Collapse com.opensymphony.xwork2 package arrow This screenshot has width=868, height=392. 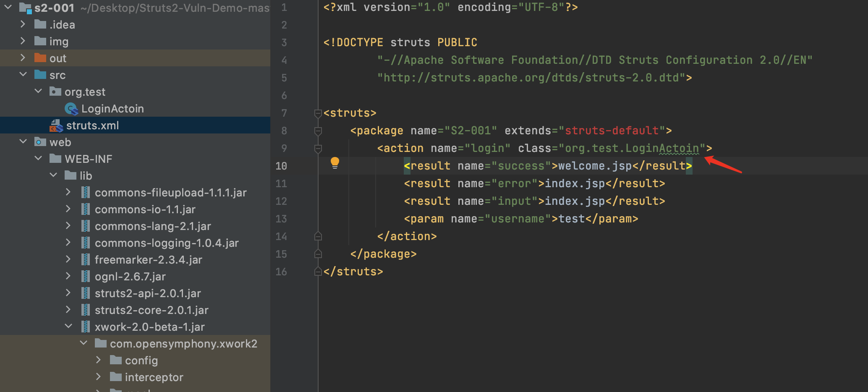(x=84, y=343)
